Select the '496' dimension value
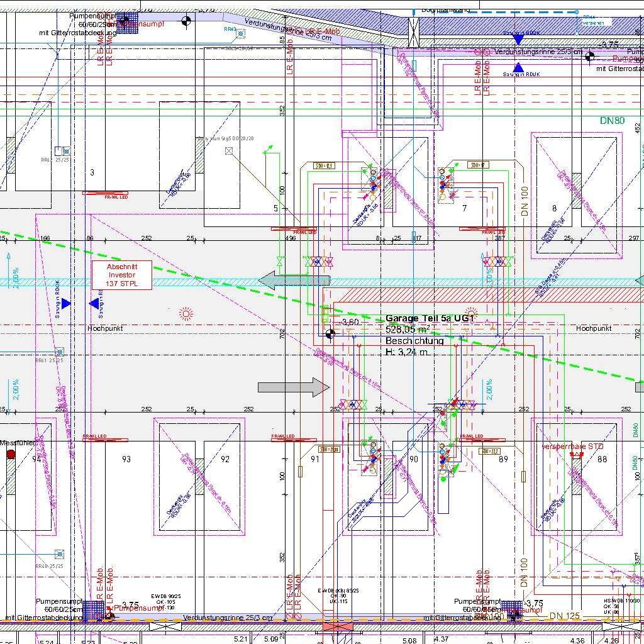Screen dimensions: 644x644 click(290, 238)
